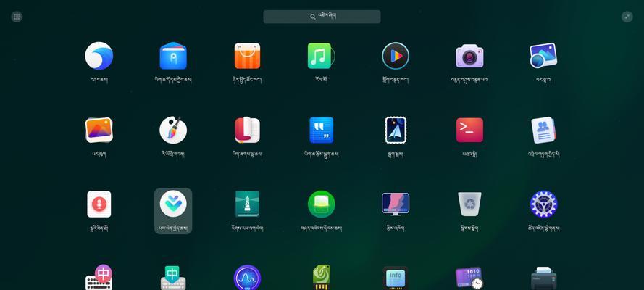Switch launcher view with grid button
This screenshot has width=644, height=290.
coord(17,17)
